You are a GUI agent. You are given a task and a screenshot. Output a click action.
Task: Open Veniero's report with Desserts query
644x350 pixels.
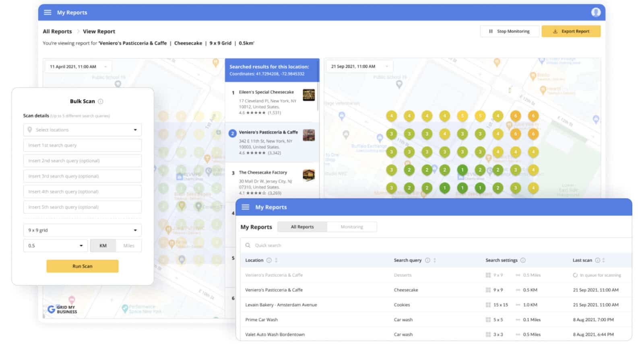point(436,275)
